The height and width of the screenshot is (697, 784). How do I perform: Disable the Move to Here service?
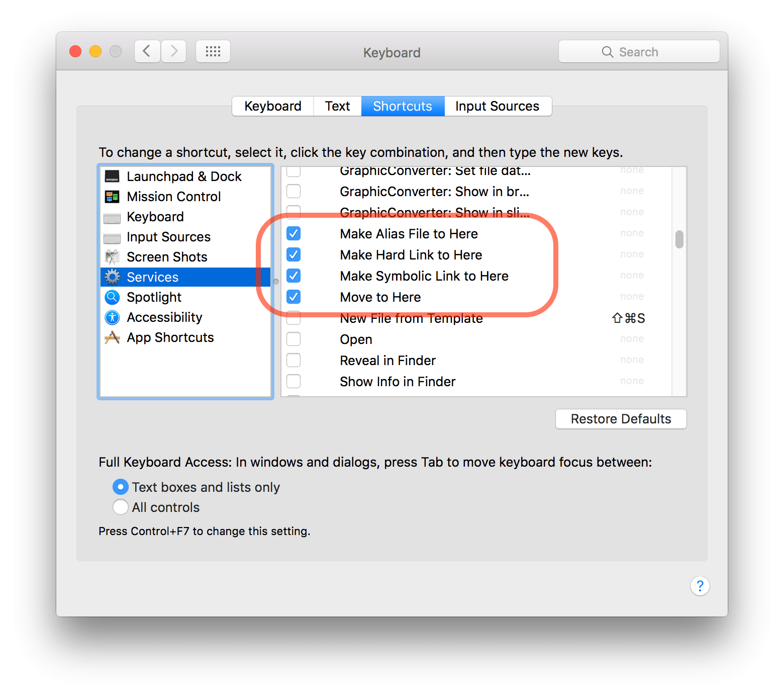293,297
